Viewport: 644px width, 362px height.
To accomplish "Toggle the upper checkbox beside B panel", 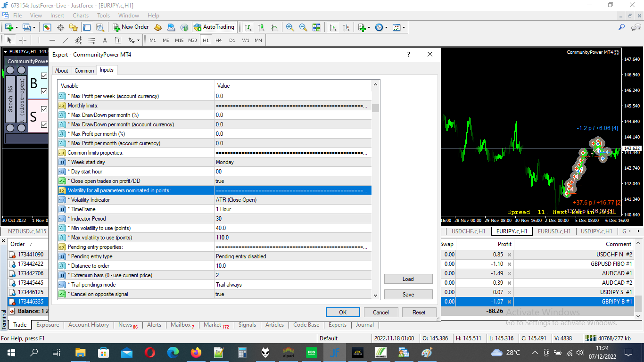I will tap(44, 75).
